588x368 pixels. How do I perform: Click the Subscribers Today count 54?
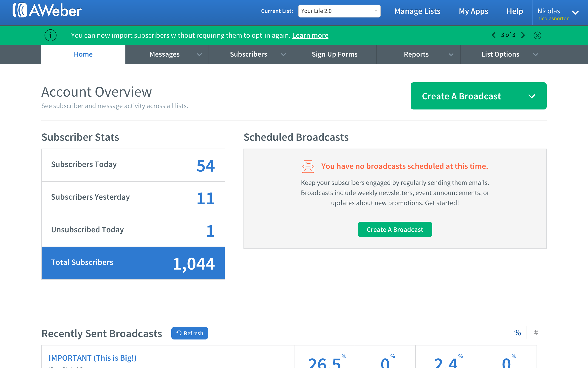[x=206, y=166]
